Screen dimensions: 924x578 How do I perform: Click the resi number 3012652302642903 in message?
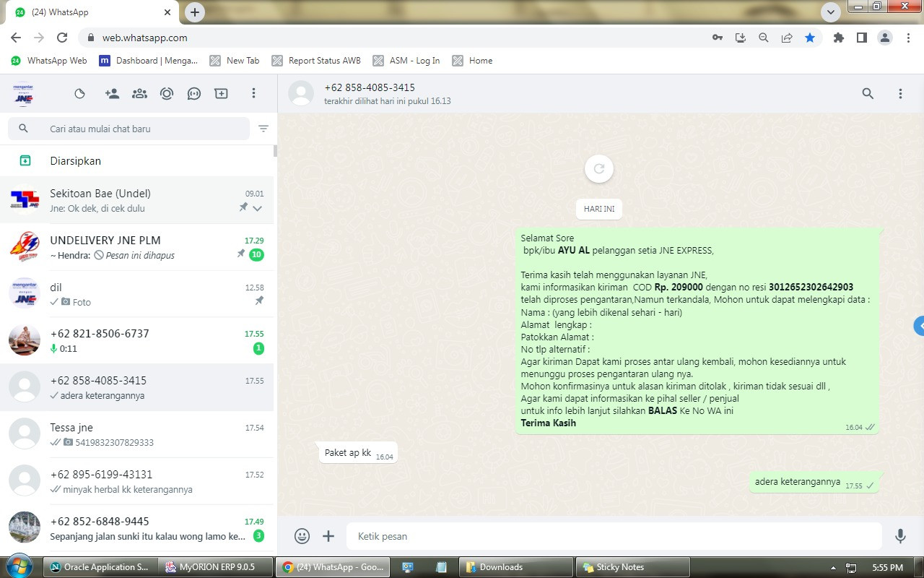tap(811, 288)
